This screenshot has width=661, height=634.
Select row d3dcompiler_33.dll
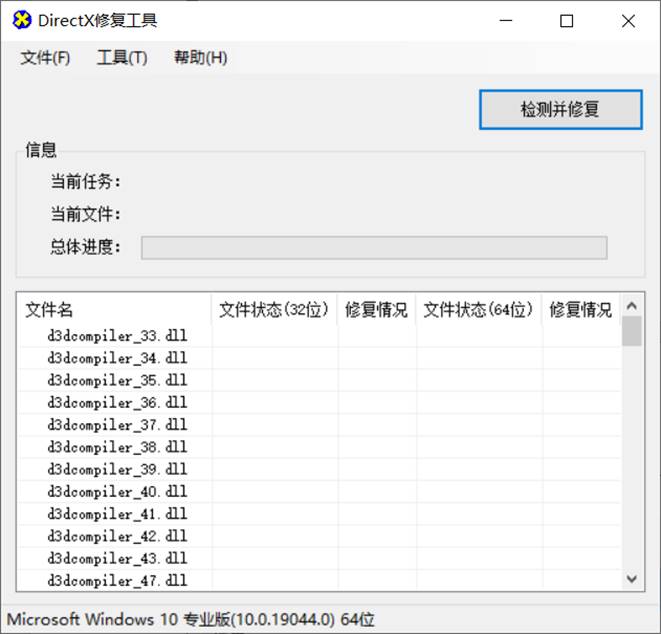coord(319,336)
